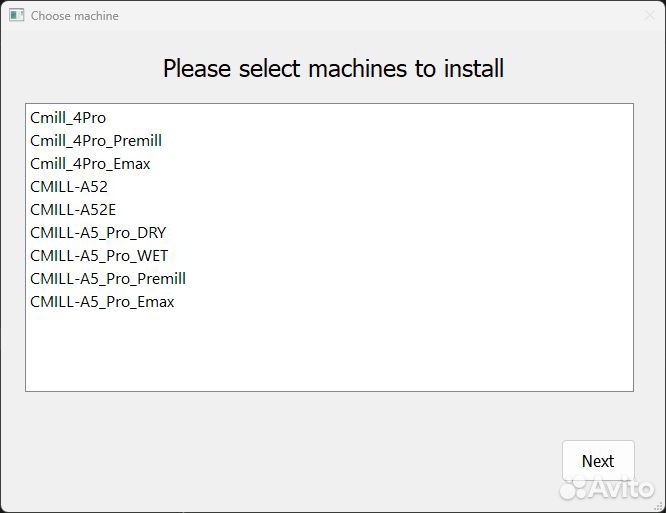Click the empty middle of the title bar
The image size is (666, 513).
[x=380, y=16]
